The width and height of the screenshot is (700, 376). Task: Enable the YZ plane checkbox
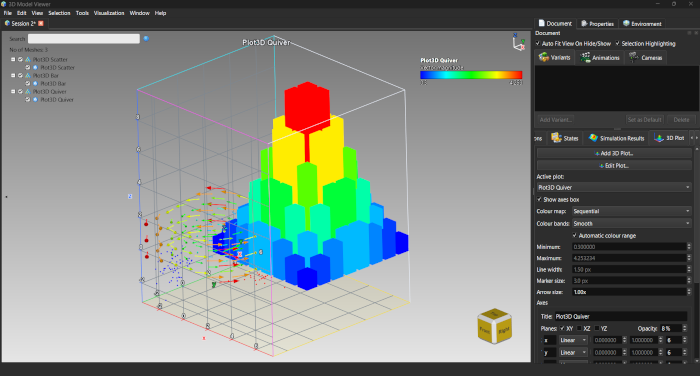[x=597, y=328]
